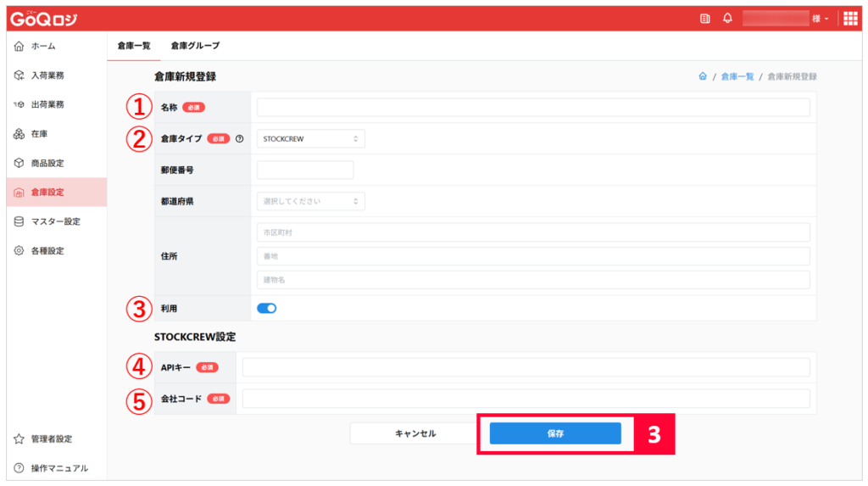The width and height of the screenshot is (868, 486).
Task: Toggle the 利用 switch
Action: coord(266,309)
